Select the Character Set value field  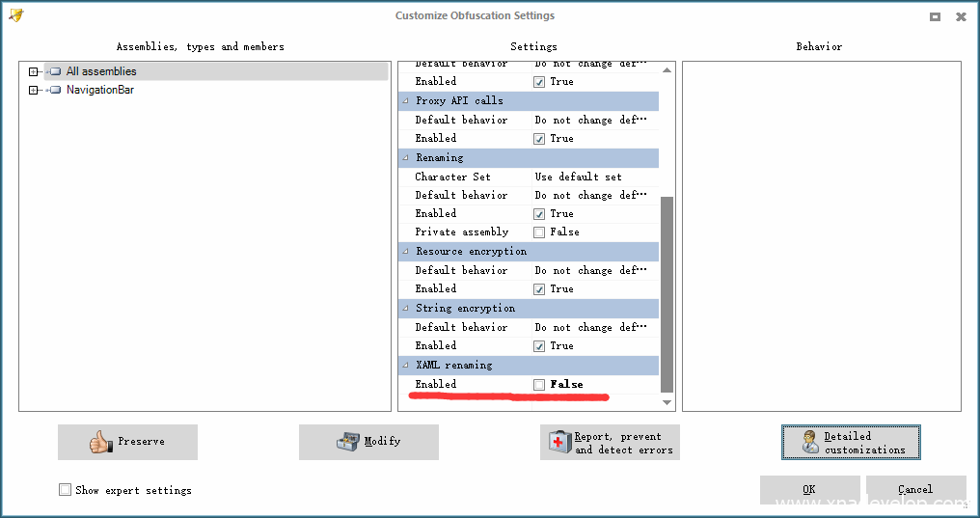[x=593, y=177]
